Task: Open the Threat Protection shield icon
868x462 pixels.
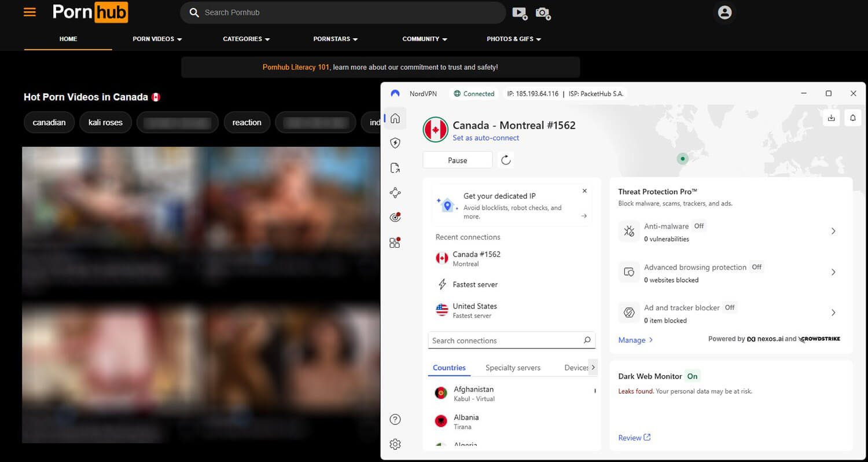Action: (x=395, y=142)
